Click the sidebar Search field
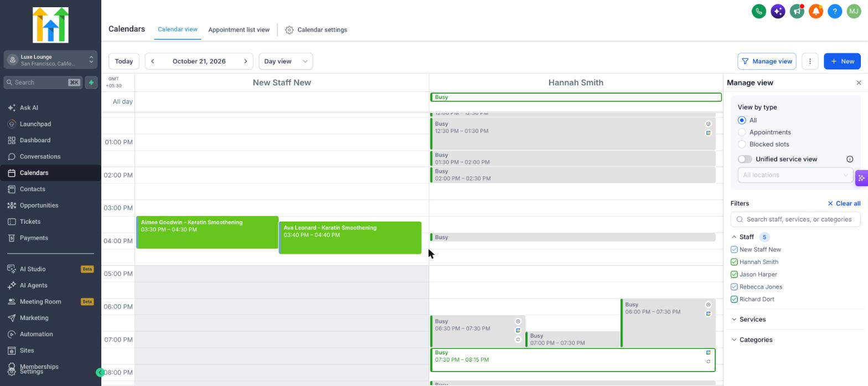 tap(43, 83)
